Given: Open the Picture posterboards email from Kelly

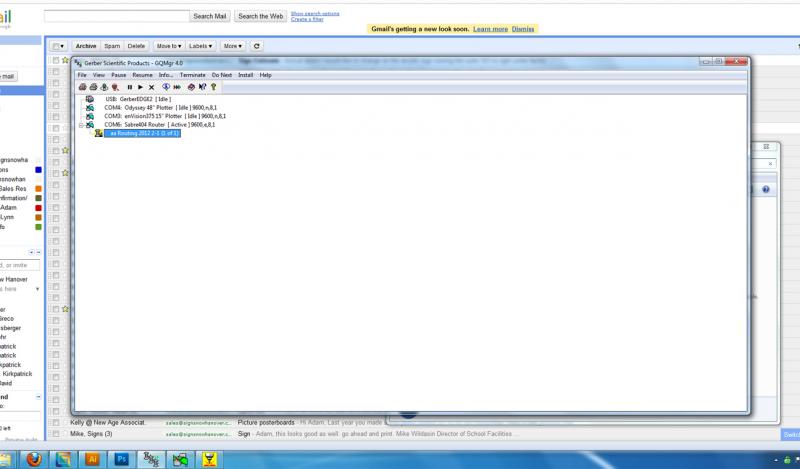Looking at the screenshot, I should [266, 423].
